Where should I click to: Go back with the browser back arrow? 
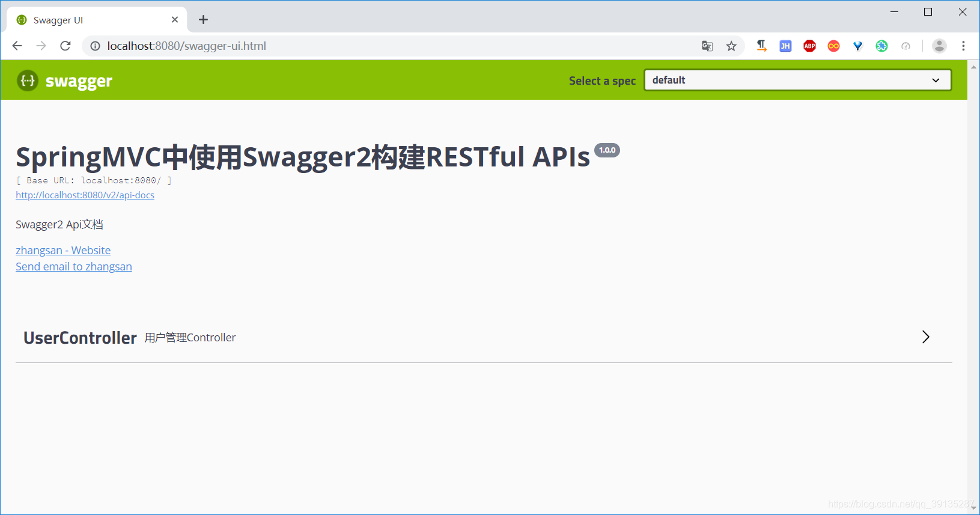pyautogui.click(x=17, y=46)
